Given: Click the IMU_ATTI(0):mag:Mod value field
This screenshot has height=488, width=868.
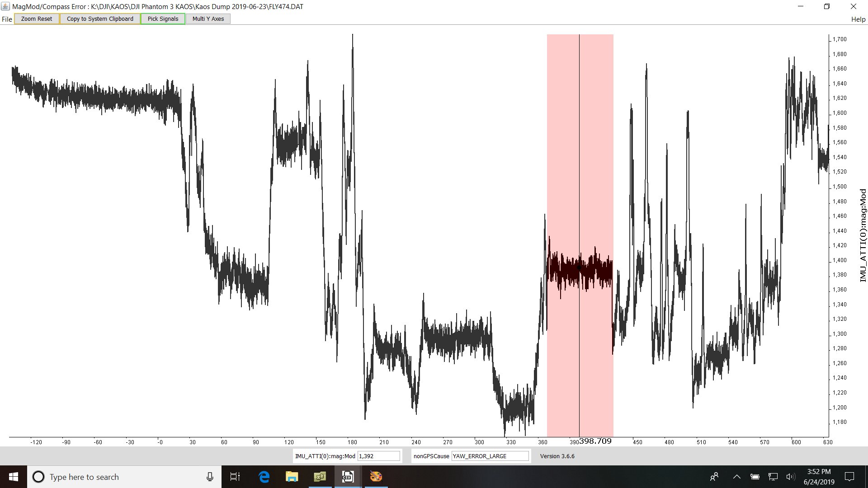Looking at the screenshot, I should click(379, 456).
